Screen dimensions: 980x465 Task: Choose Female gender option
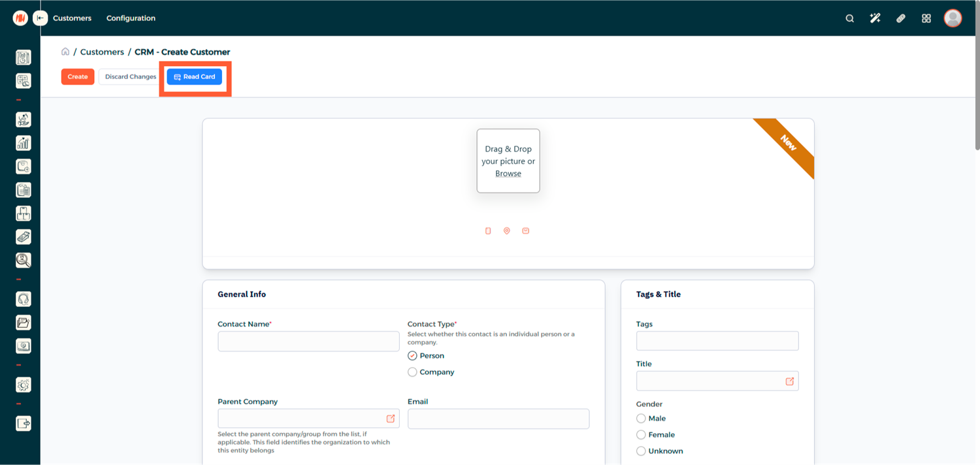pos(641,435)
